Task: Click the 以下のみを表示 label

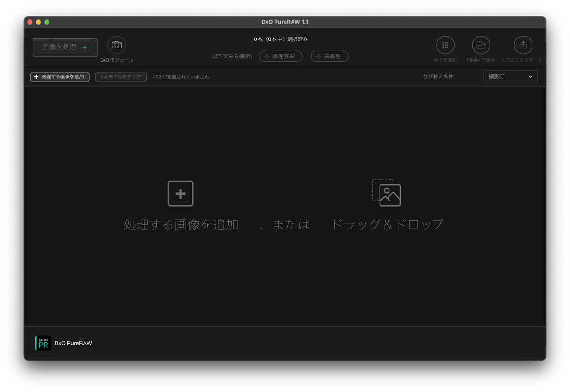Action: [x=232, y=57]
